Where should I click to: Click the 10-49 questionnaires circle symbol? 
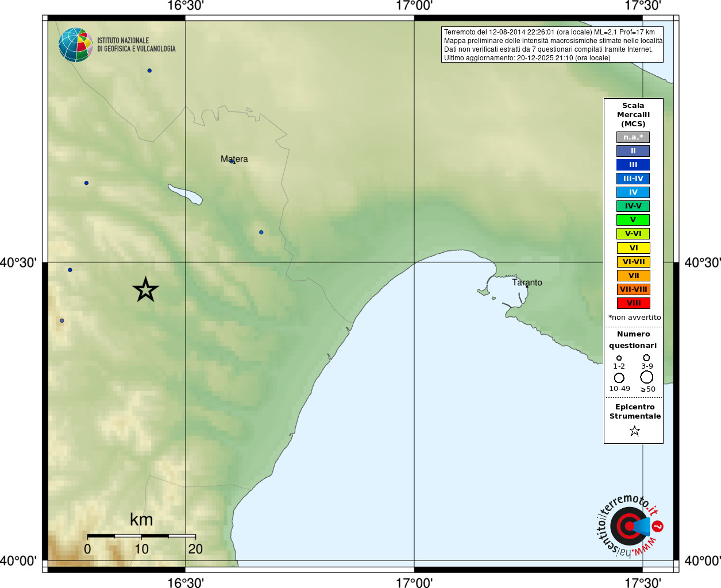[619, 378]
